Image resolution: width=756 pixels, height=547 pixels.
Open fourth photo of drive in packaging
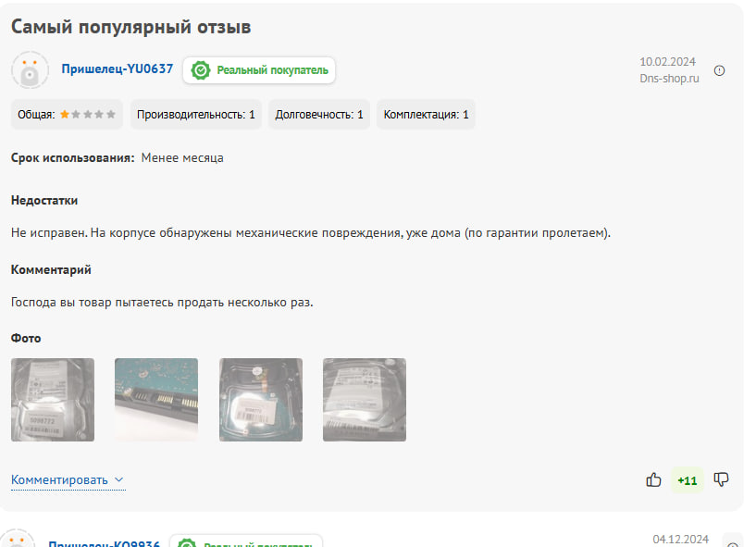point(365,400)
